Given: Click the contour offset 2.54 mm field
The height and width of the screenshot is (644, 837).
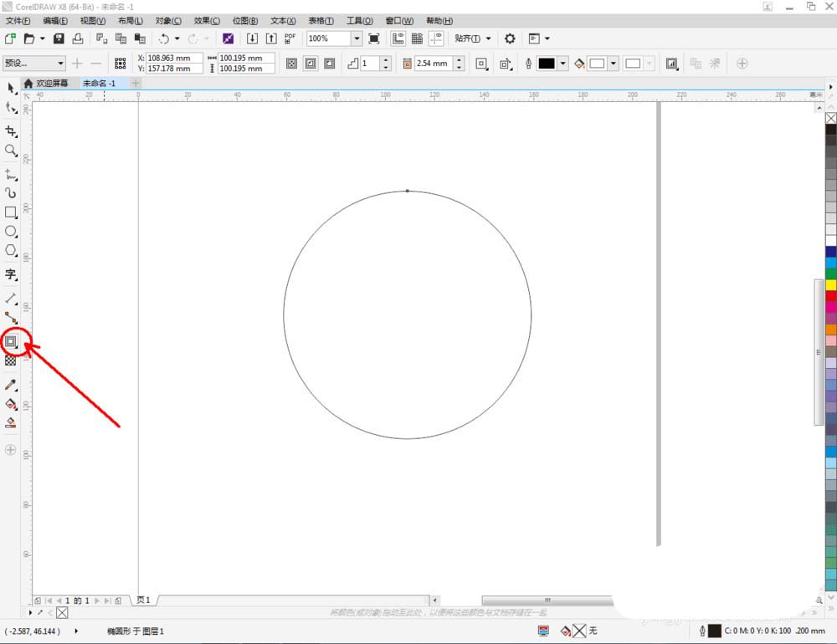Looking at the screenshot, I should tap(434, 64).
